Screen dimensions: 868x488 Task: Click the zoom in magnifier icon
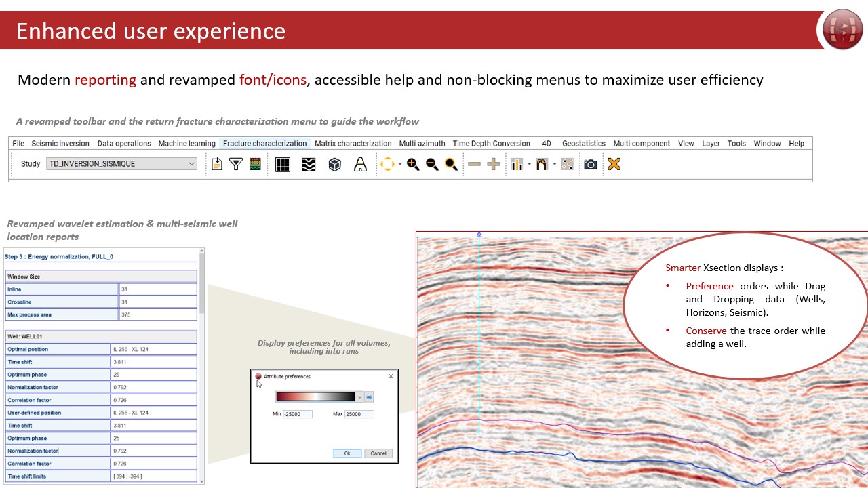[412, 165]
